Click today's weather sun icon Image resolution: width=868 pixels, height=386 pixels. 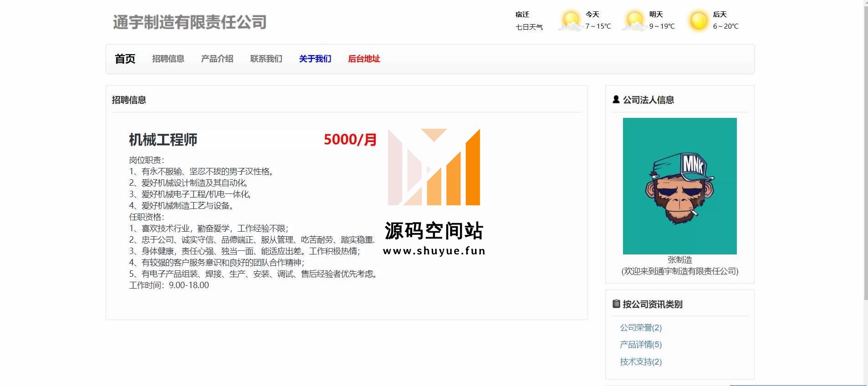(571, 20)
